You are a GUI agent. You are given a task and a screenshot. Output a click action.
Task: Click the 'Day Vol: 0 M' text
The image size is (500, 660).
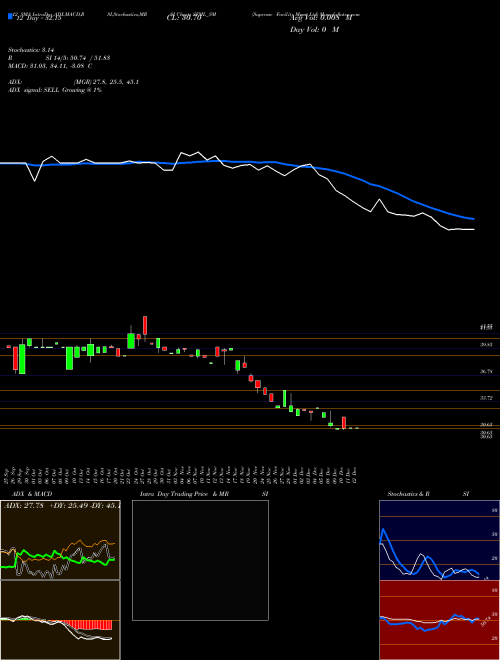click(x=314, y=30)
